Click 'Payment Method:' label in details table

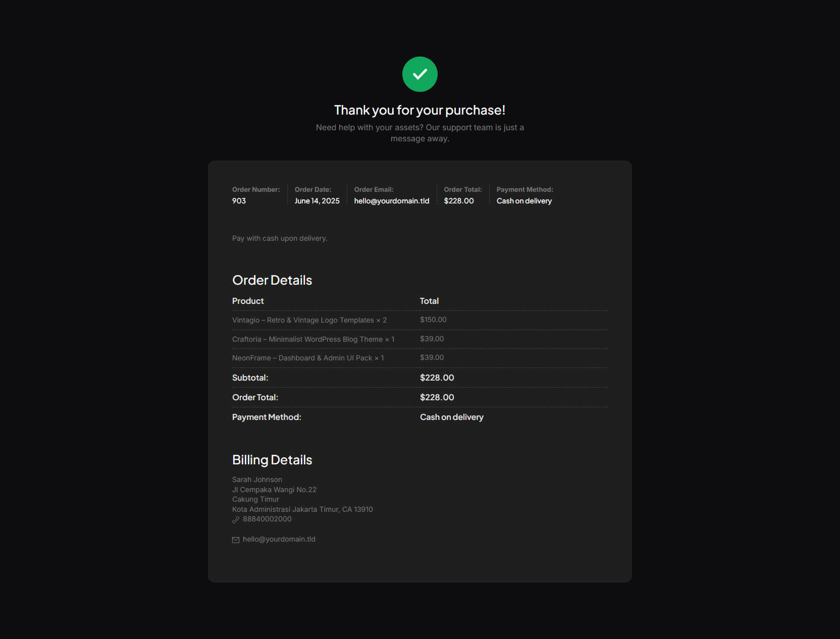pos(267,417)
